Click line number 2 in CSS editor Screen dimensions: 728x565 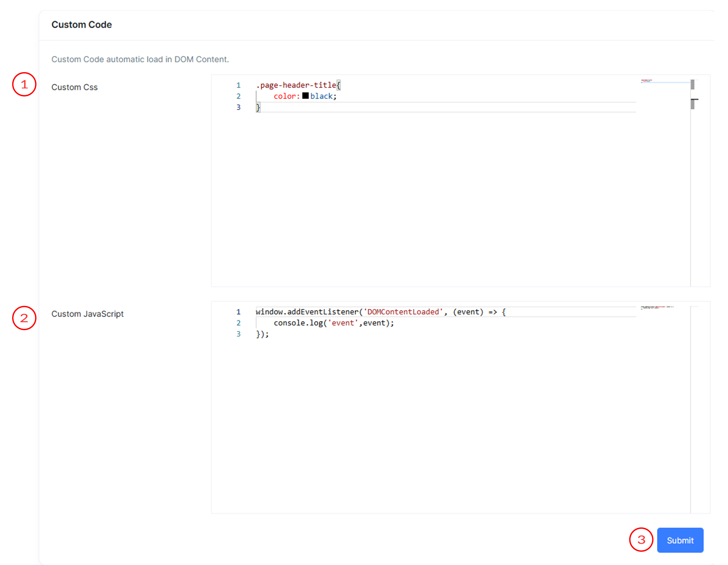point(238,96)
